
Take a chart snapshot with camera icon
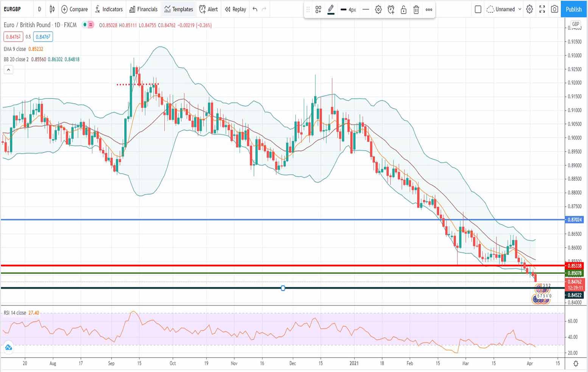(x=554, y=9)
